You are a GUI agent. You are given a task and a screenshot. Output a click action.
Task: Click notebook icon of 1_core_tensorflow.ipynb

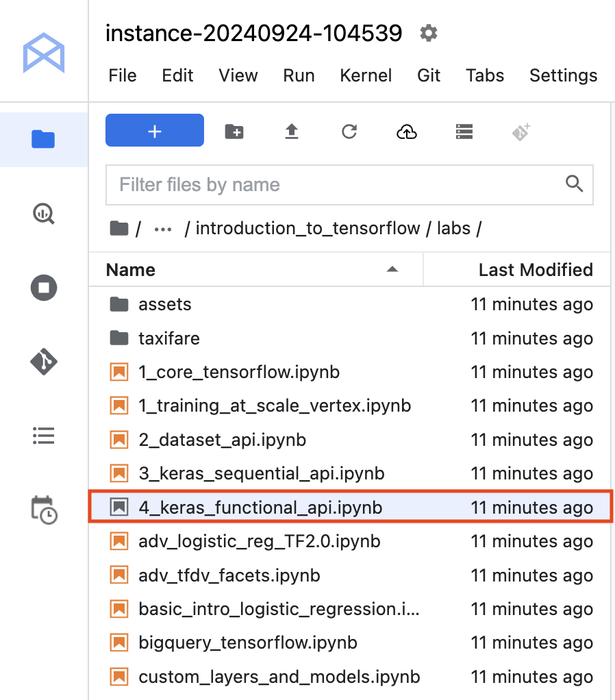[x=119, y=372]
